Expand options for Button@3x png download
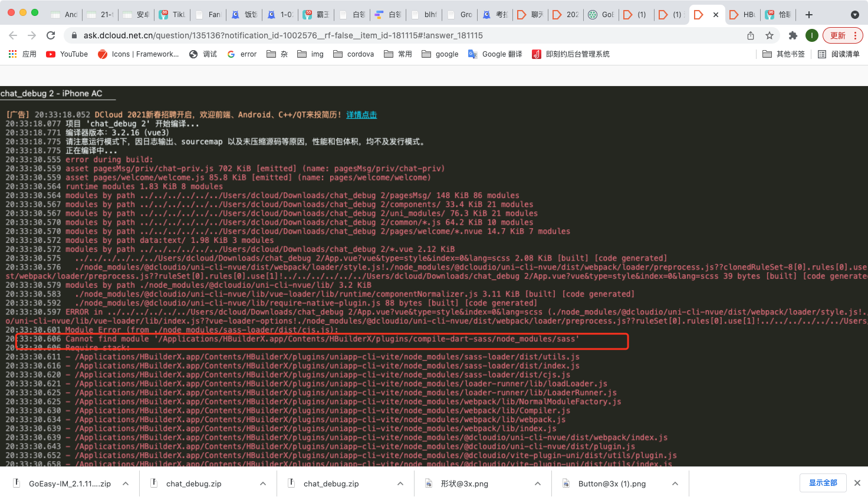 (x=675, y=483)
